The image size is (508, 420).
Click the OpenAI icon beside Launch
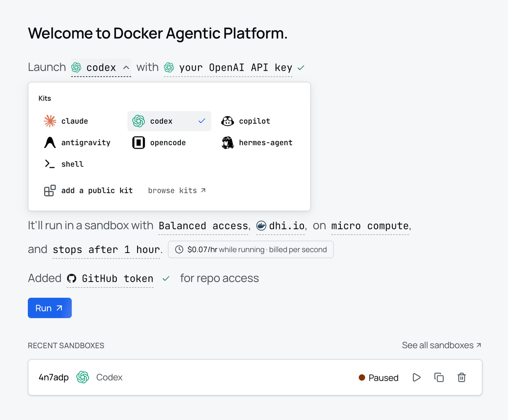point(76,68)
